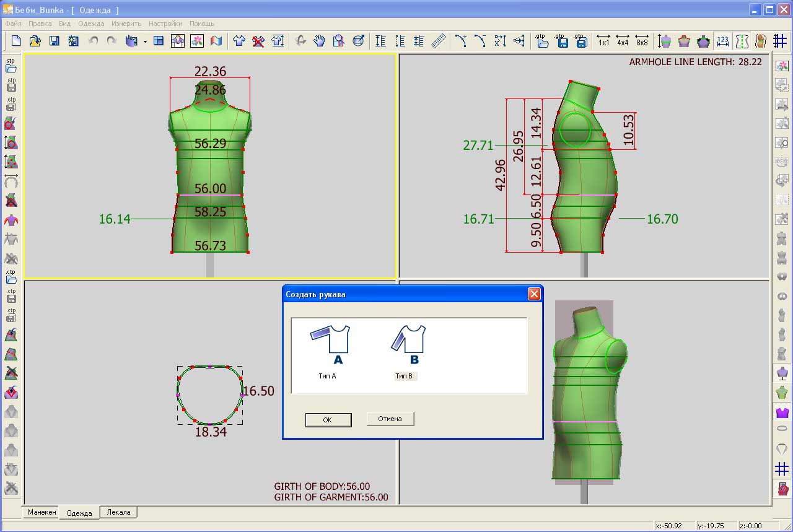The image size is (793, 532).
Task: Open the Настройки menu
Action: pos(165,24)
